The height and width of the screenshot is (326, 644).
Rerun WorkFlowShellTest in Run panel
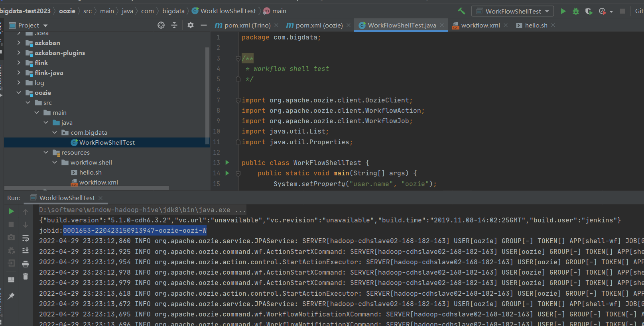(11, 211)
